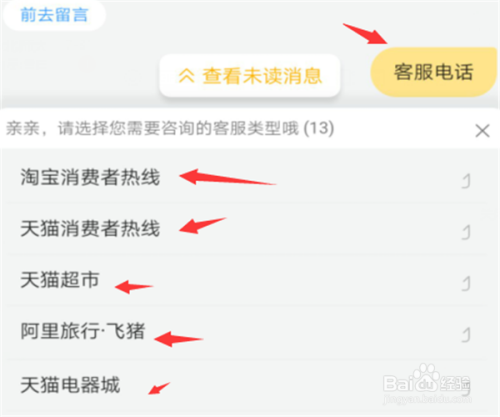Image resolution: width=500 pixels, height=417 pixels.
Task: Click the Baidu paw print icon
Action: coord(424,377)
